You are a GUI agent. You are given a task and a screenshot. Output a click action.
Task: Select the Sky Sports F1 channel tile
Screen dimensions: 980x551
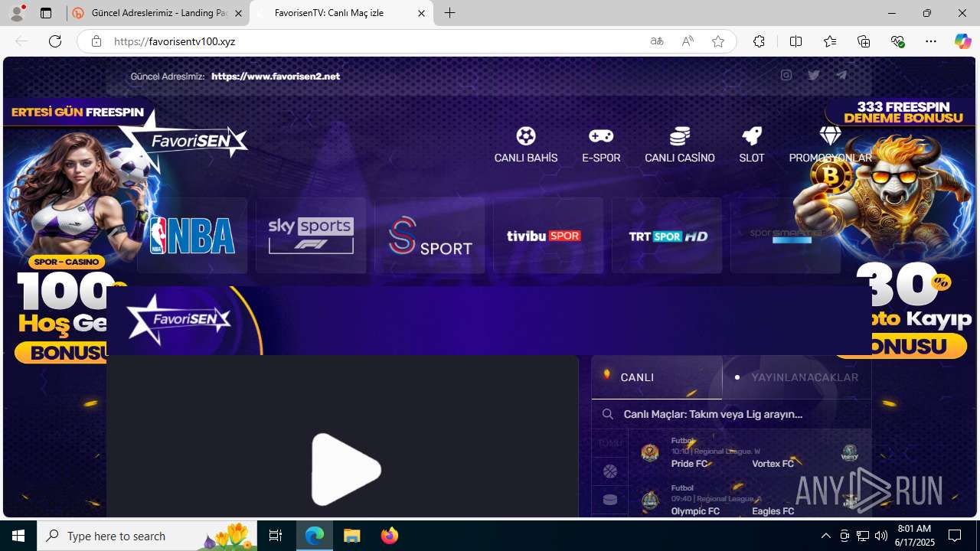[x=311, y=236]
